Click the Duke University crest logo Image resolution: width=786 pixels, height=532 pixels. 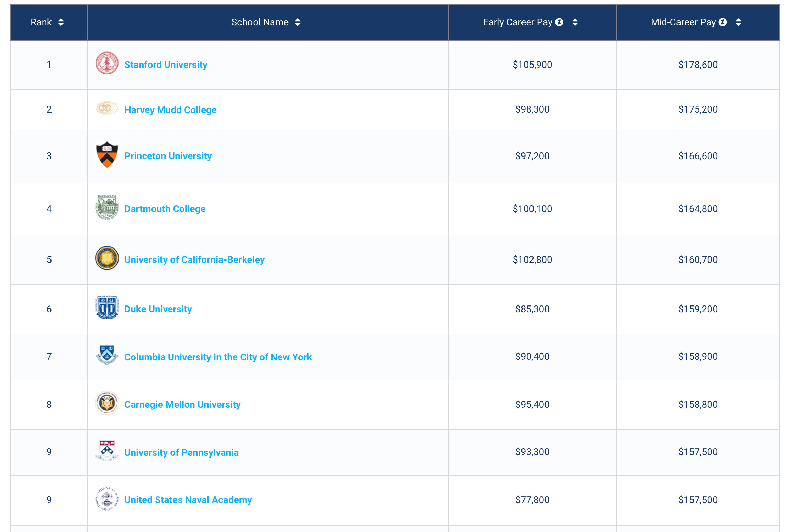pyautogui.click(x=107, y=307)
